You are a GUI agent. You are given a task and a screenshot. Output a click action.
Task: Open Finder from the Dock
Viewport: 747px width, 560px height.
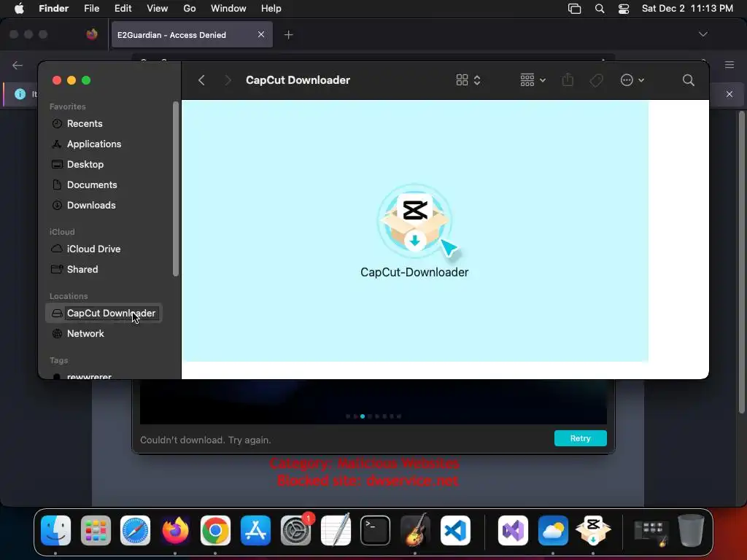pos(55,531)
